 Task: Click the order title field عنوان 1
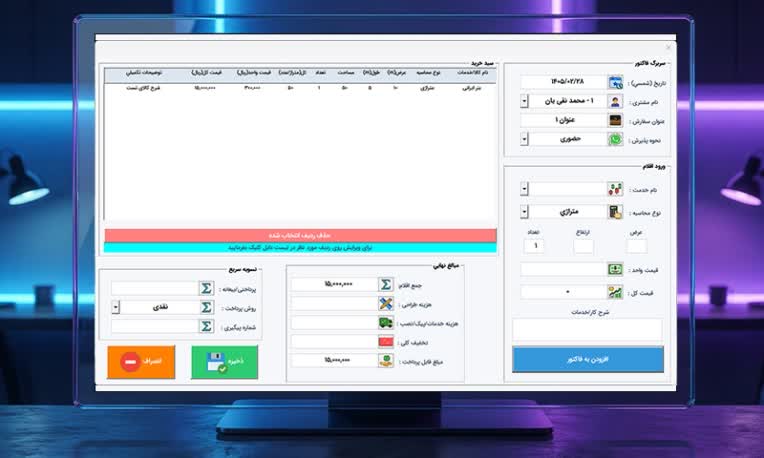[x=564, y=120]
